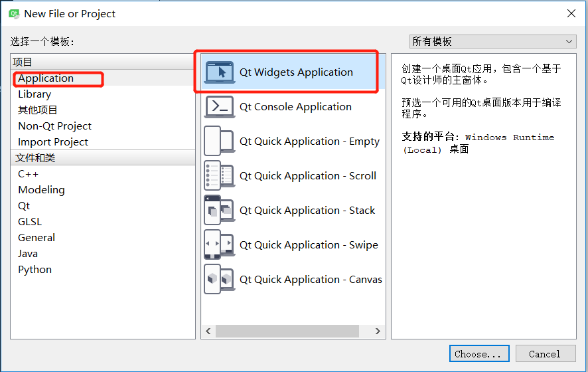Select the Library project category

pos(103,94)
